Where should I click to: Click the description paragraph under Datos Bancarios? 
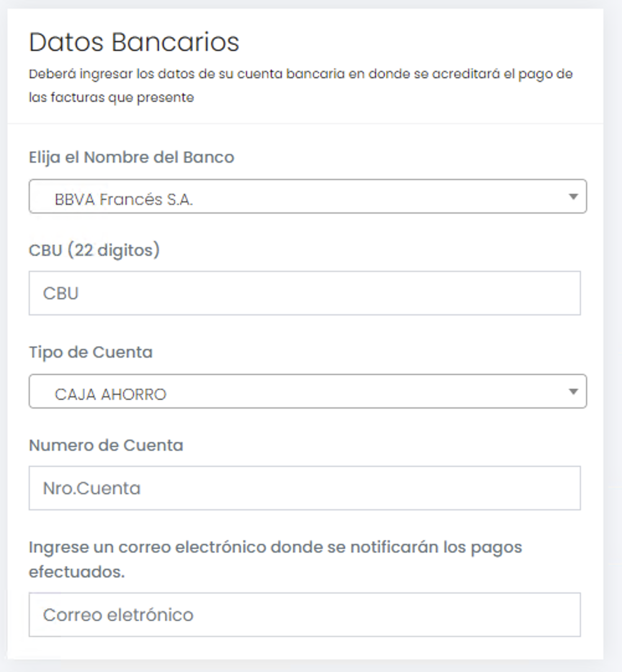click(300, 75)
